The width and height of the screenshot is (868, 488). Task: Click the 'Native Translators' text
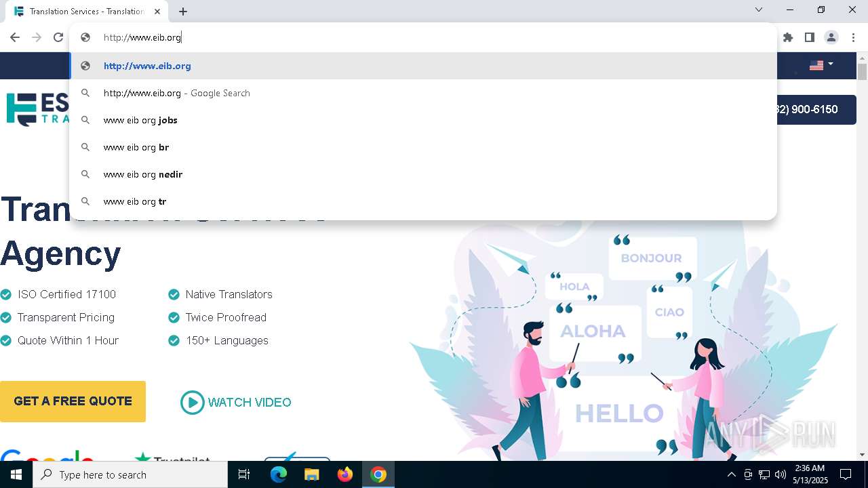pyautogui.click(x=229, y=294)
